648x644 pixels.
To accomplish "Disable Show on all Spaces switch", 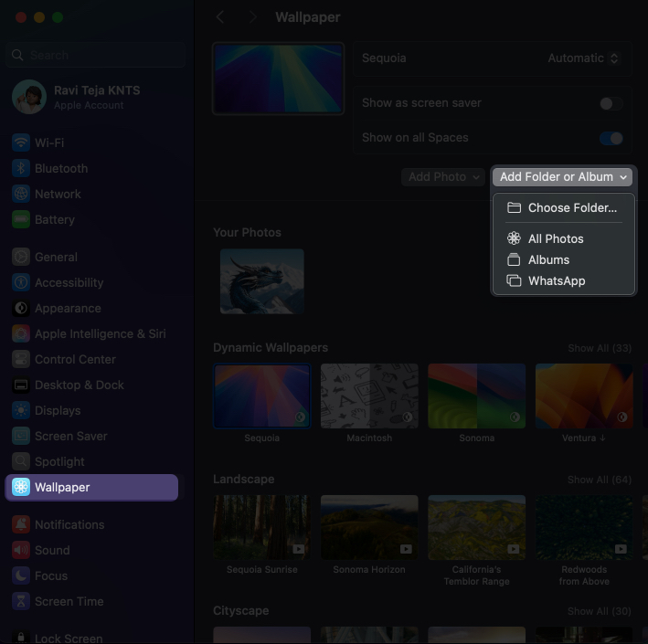I will point(611,138).
